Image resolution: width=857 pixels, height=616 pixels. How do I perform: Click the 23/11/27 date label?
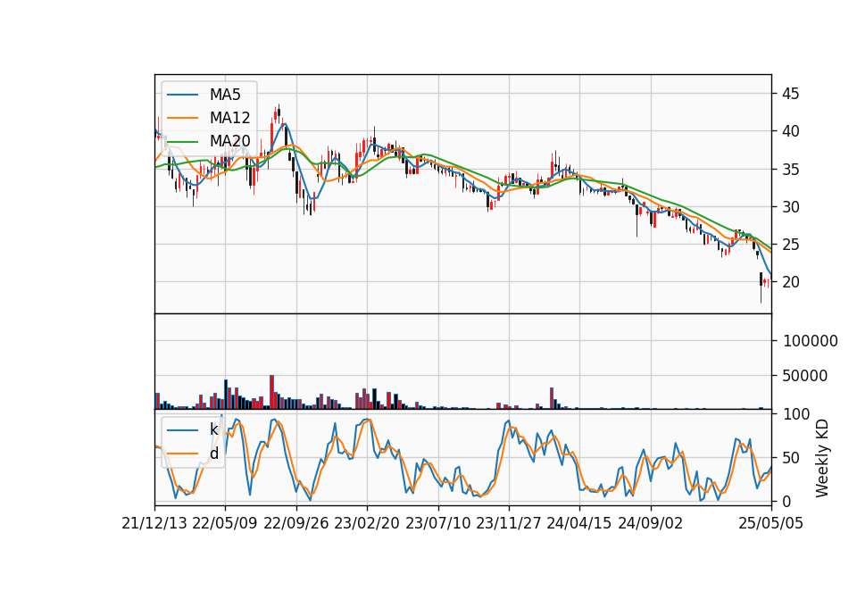509,524
